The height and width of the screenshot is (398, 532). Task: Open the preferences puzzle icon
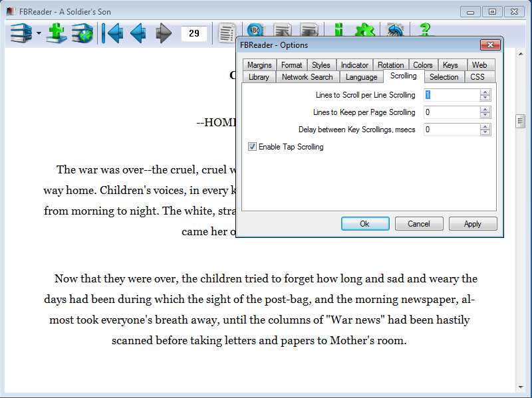click(x=364, y=29)
